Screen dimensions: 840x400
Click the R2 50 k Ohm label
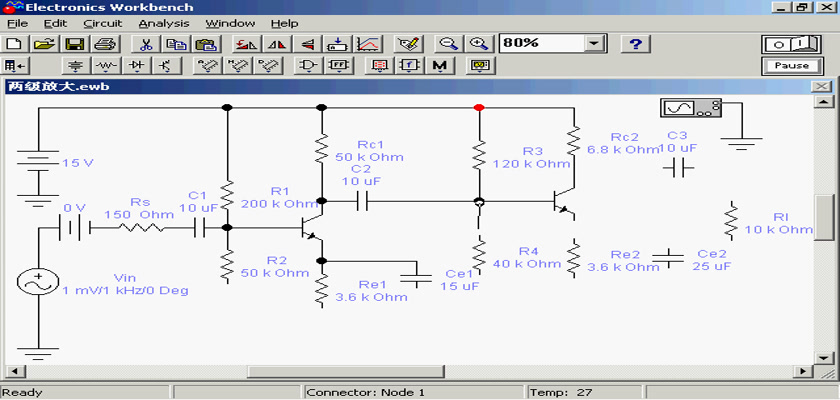pos(275,266)
